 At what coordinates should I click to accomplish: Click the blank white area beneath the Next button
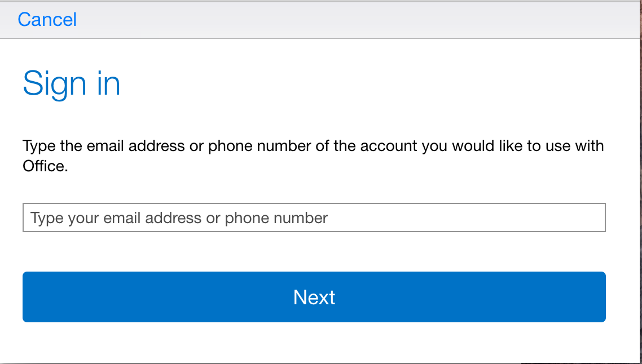314,342
